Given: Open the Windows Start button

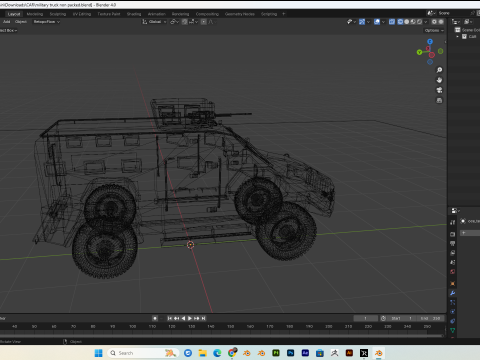Looking at the screenshot, I should [x=99, y=353].
